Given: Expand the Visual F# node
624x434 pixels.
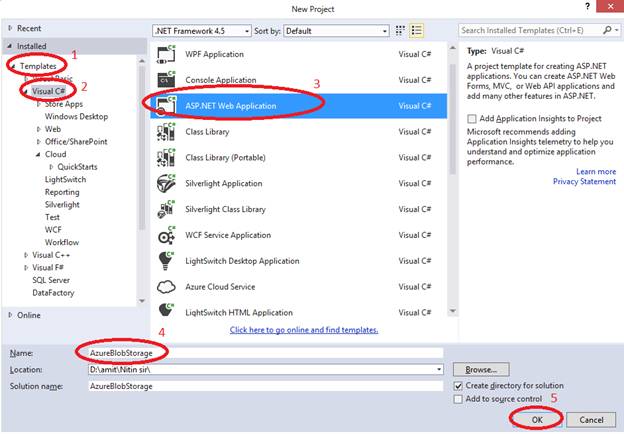Looking at the screenshot, I should [x=26, y=268].
